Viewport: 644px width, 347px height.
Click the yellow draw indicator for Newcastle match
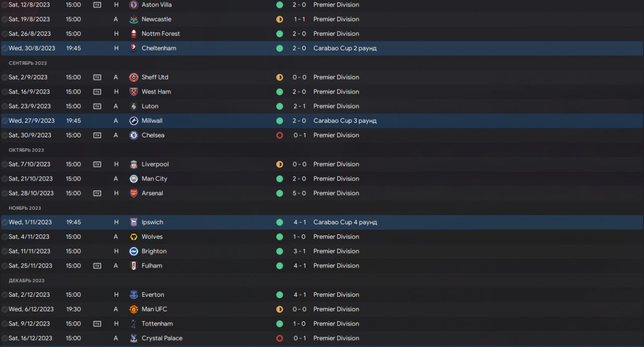click(x=280, y=19)
